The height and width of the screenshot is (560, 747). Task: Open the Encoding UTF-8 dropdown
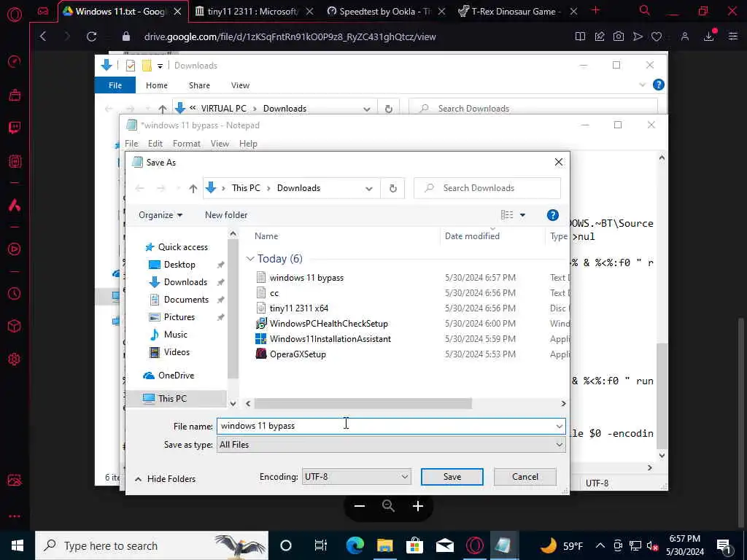point(356,477)
